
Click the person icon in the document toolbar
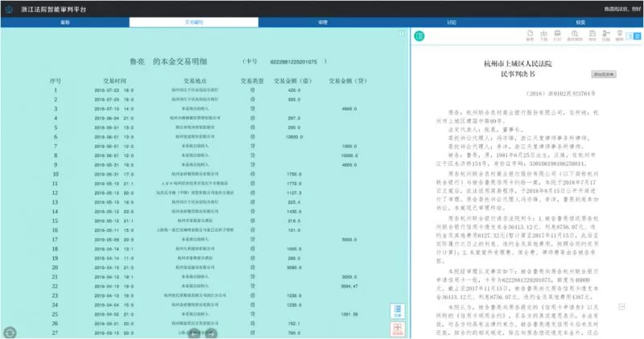click(606, 35)
